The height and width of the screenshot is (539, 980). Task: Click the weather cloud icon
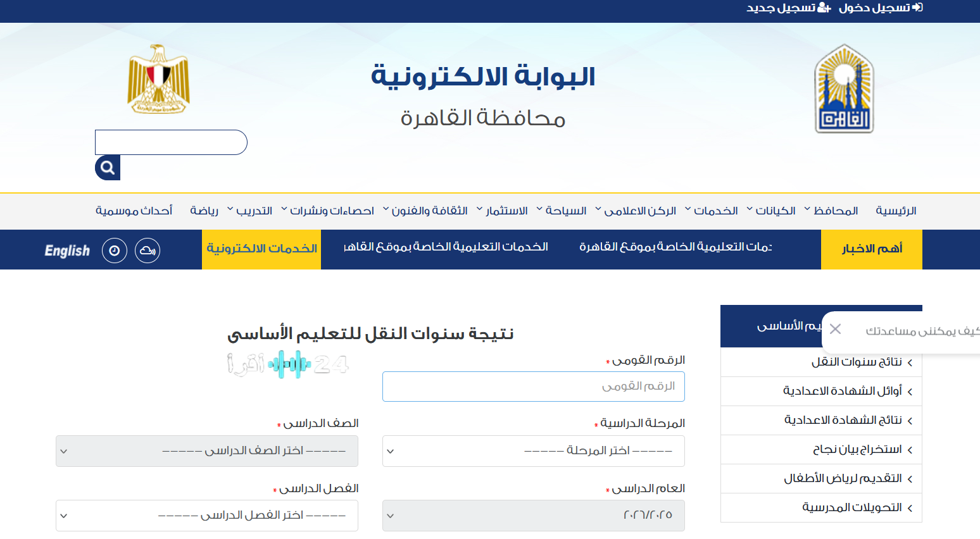[x=147, y=250]
